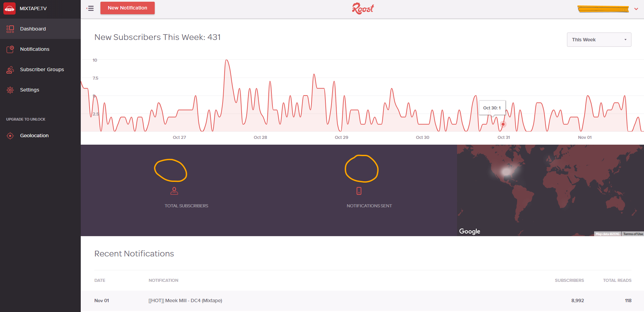Screen dimensions: 644x312
Task: Go to Subscriber Groups from the menu
Action: 42,69
